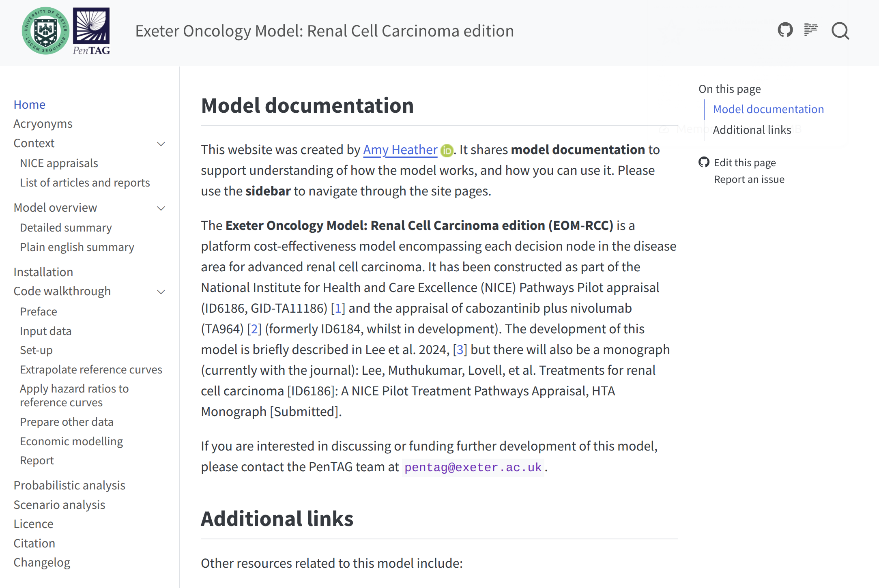
Task: Open Amy Heather's ORCID icon
Action: 447,151
